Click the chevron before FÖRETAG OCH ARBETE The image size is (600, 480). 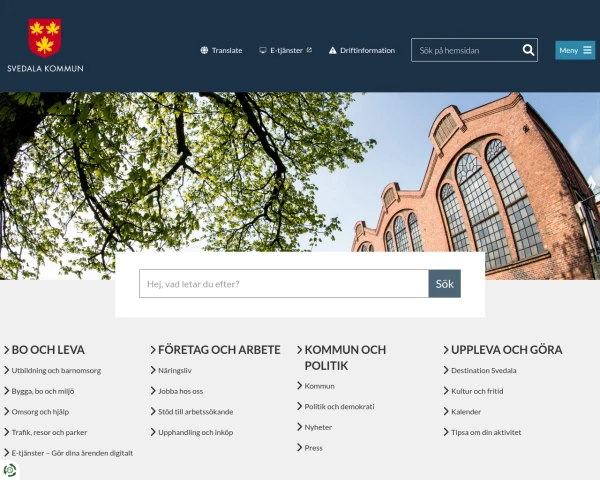pos(153,349)
